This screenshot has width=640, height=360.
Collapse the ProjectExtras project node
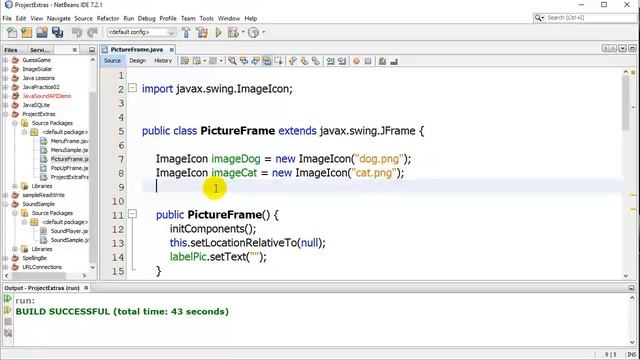[5, 114]
